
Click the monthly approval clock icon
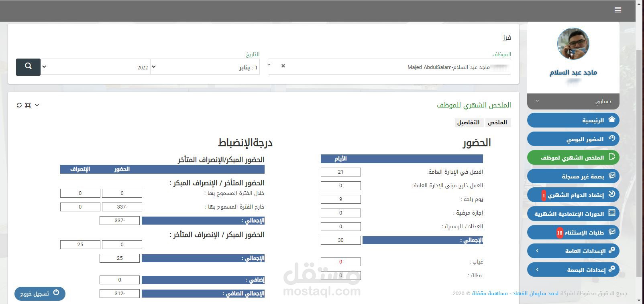(611, 194)
